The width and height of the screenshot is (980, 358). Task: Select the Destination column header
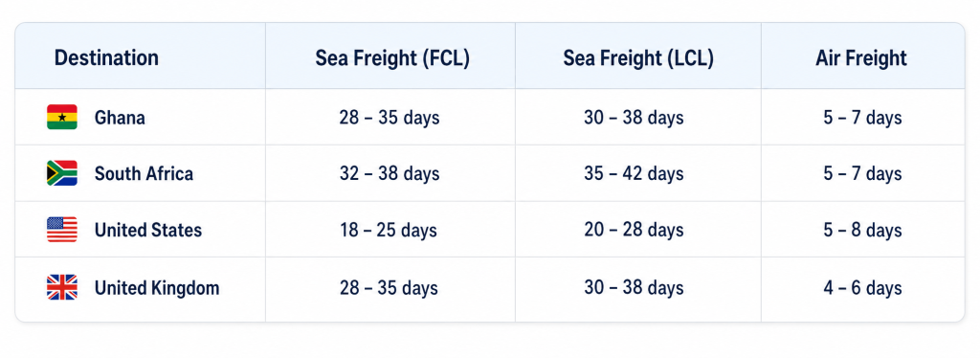[x=106, y=58]
